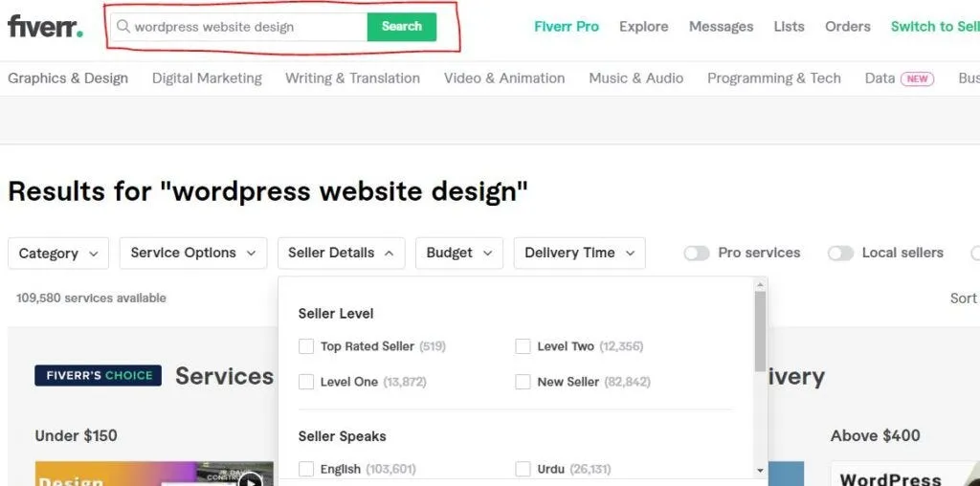The width and height of the screenshot is (980, 486).
Task: Collapse the Seller Details dropdown
Action: pos(342,253)
